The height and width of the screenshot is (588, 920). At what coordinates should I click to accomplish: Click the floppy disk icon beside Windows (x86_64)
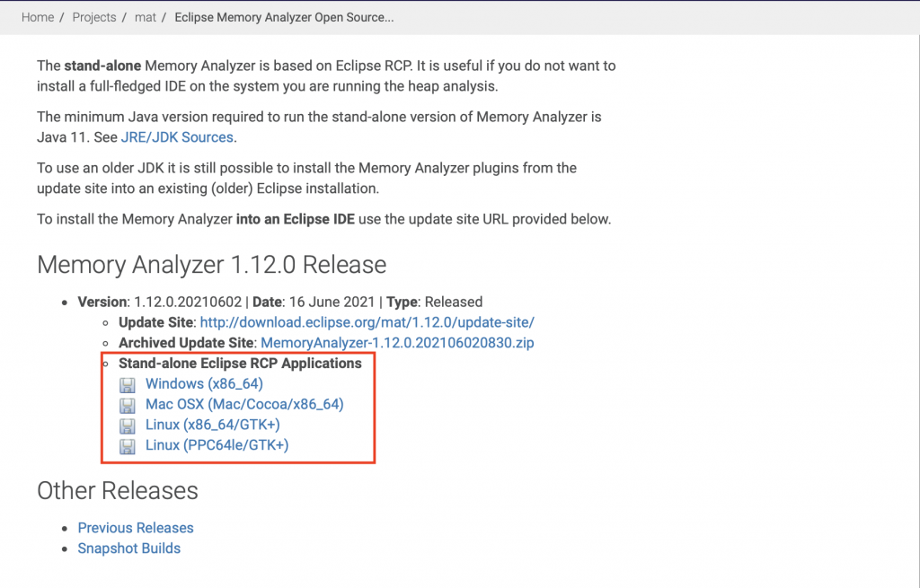(128, 384)
